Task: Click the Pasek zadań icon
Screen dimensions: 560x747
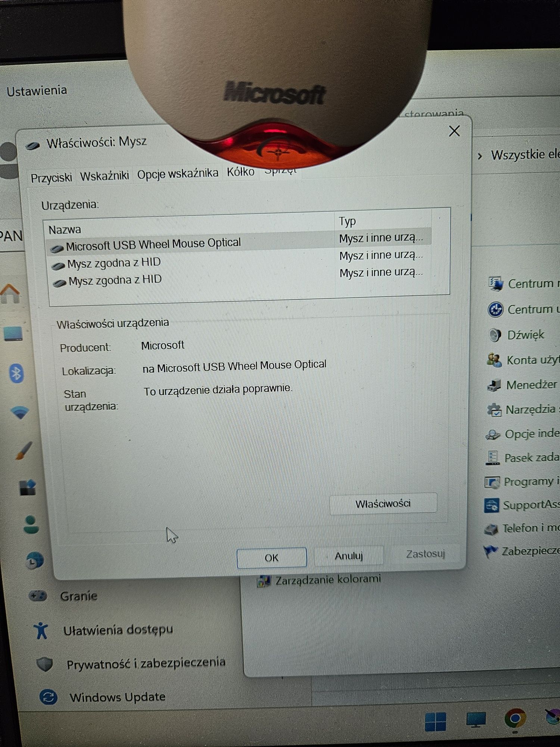Action: [x=492, y=458]
